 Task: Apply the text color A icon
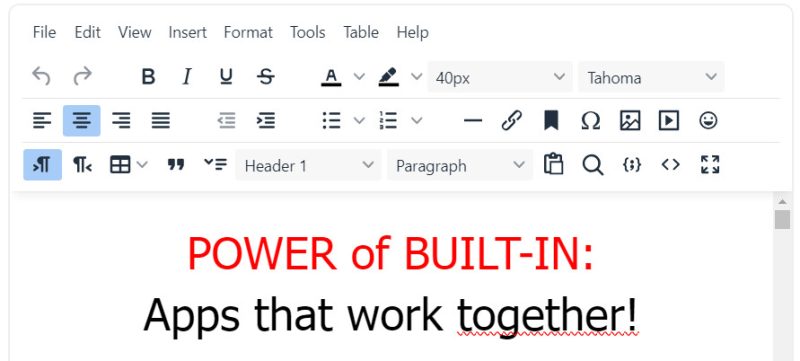[x=331, y=77]
